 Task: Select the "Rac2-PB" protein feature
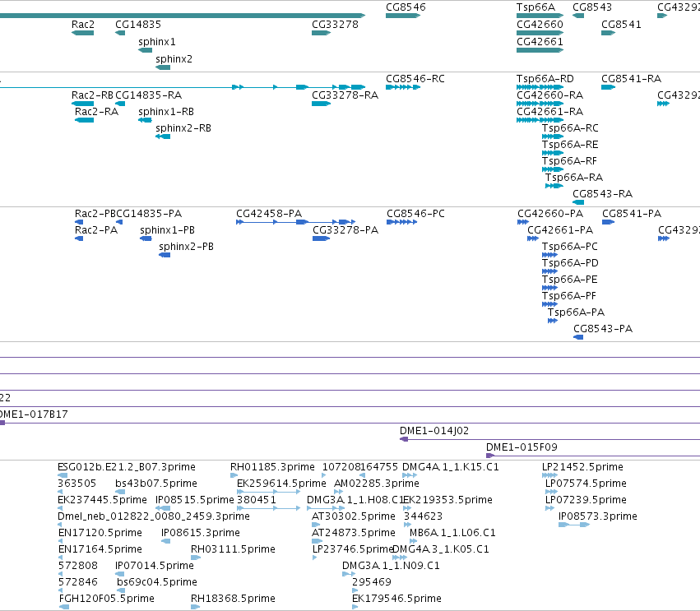click(95, 215)
